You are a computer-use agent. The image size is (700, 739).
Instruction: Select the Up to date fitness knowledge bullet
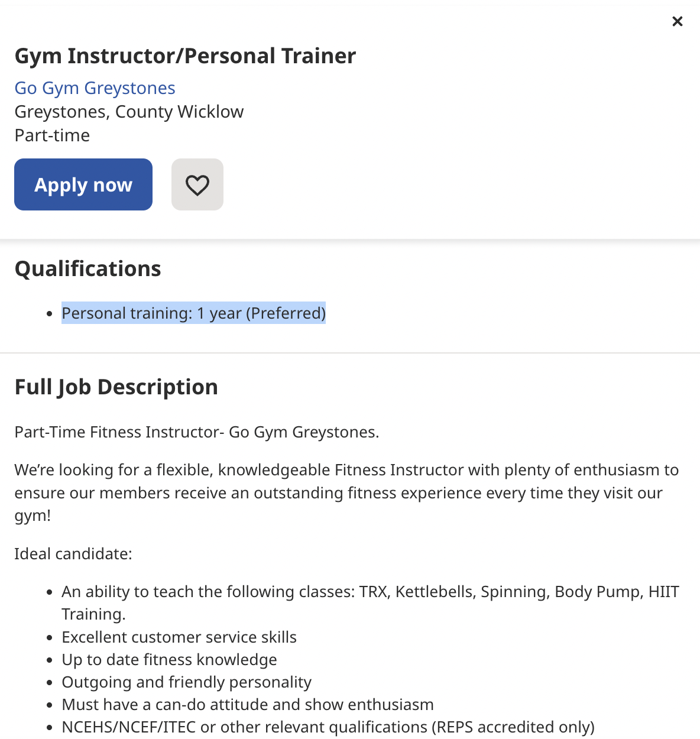(169, 659)
